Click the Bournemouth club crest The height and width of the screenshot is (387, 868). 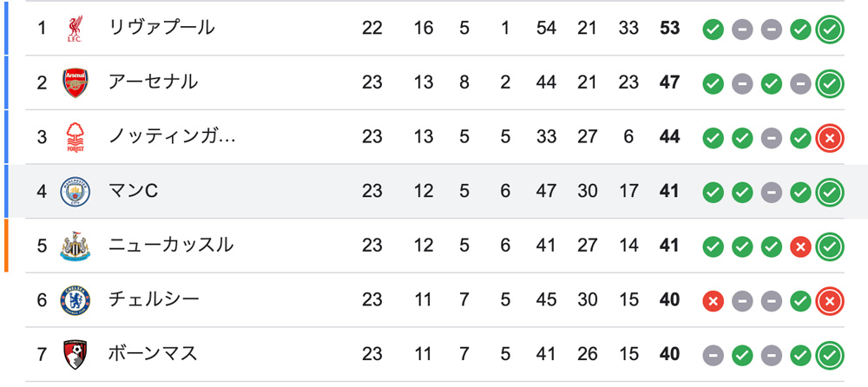[x=75, y=354]
